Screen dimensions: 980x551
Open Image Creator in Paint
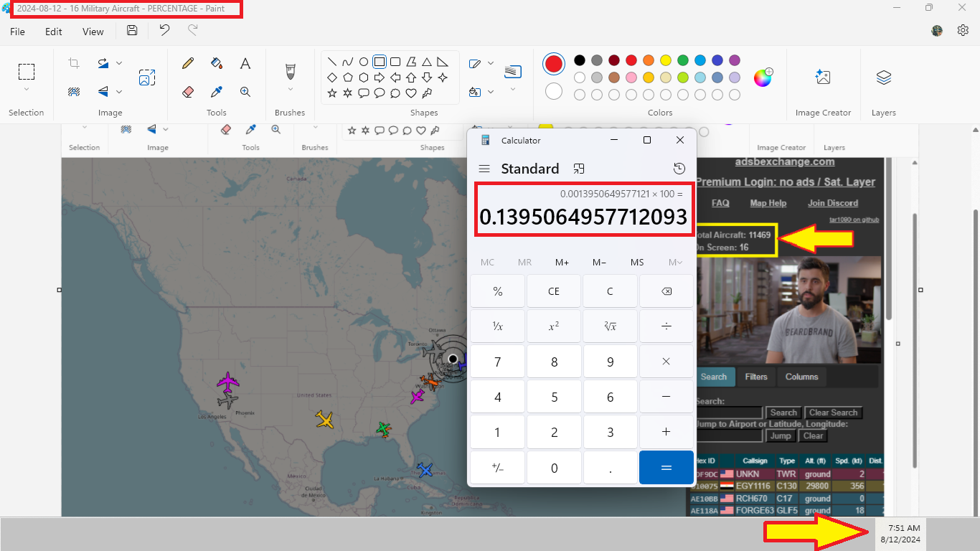click(823, 77)
